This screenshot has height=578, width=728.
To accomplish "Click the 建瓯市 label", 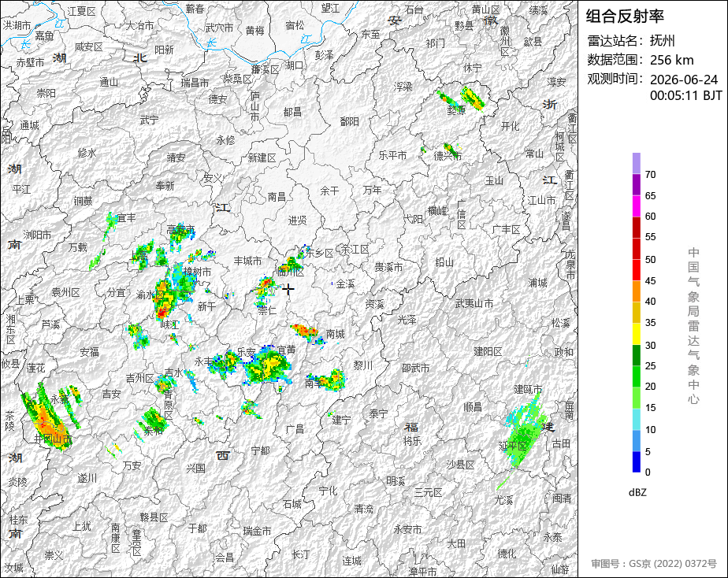I will [x=528, y=389].
